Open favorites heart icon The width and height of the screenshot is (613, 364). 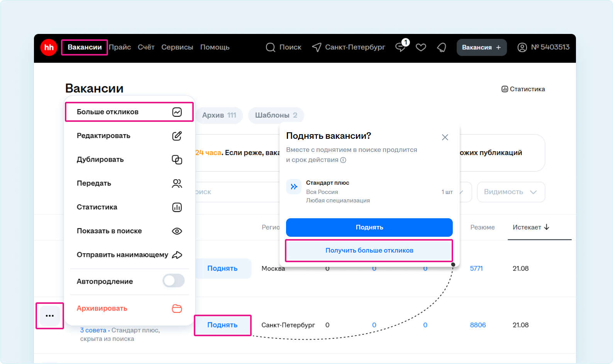pos(421,47)
